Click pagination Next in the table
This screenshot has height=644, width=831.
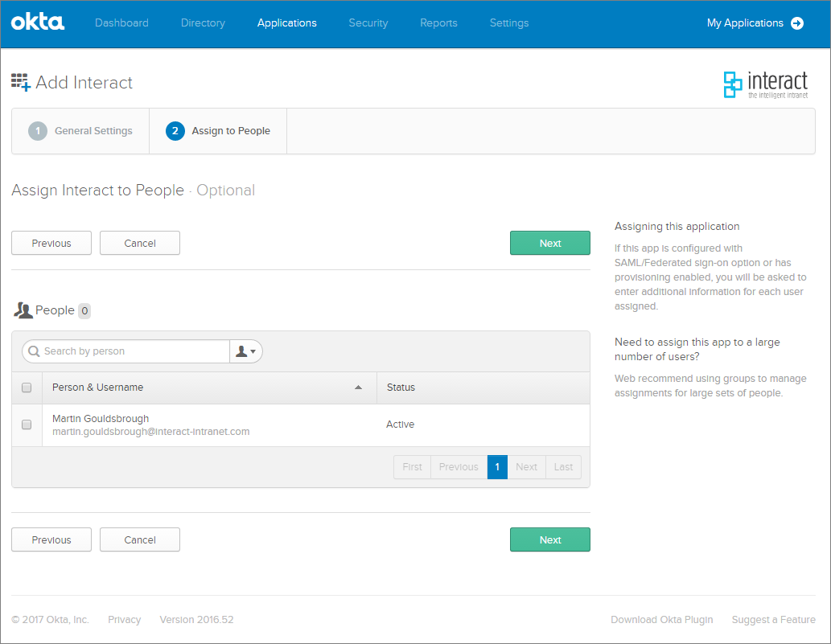pyautogui.click(x=527, y=467)
